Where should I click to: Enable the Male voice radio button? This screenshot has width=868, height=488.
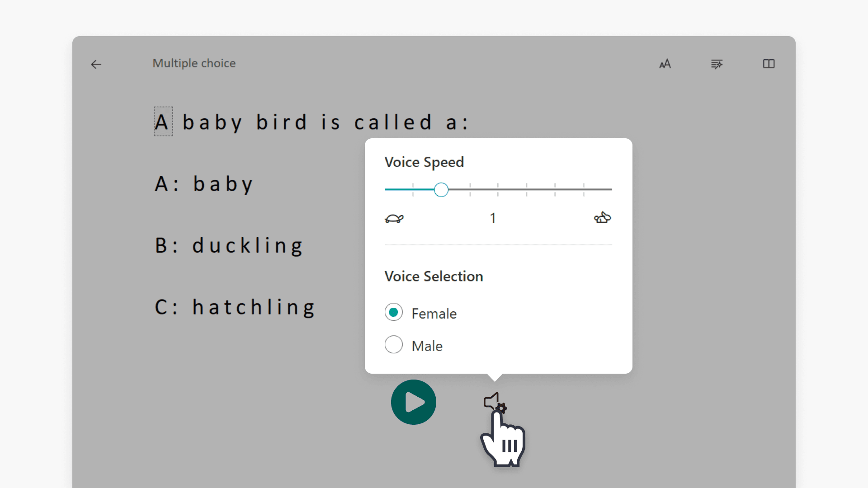coord(393,344)
